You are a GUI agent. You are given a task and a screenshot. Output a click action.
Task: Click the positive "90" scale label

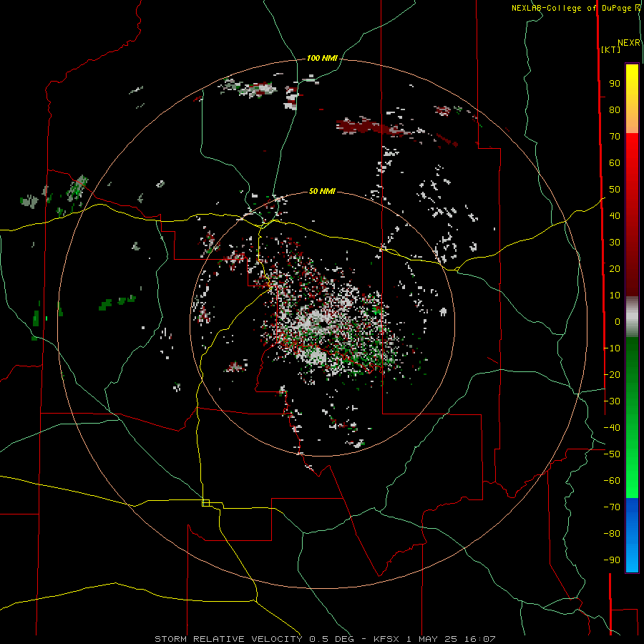pos(615,84)
